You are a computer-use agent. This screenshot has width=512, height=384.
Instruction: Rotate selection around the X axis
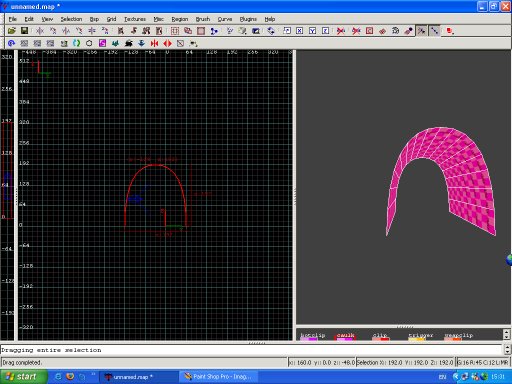tap(53, 31)
